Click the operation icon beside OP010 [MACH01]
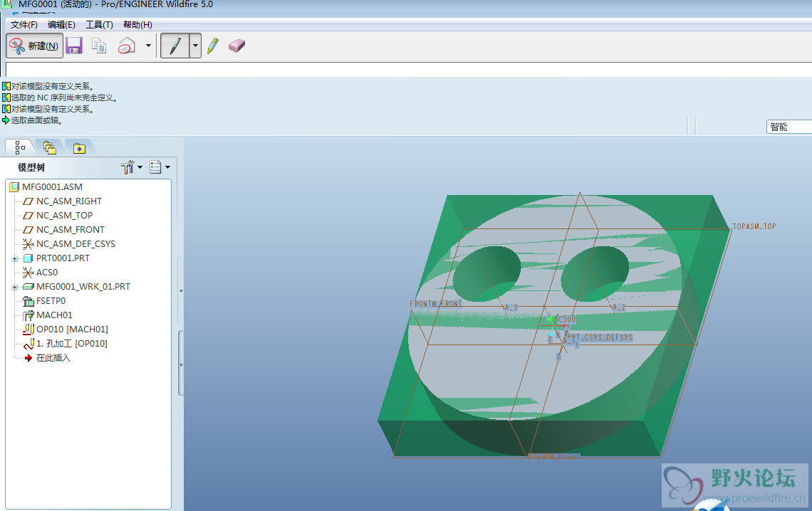Viewport: 812px width, 511px height. tap(28, 329)
